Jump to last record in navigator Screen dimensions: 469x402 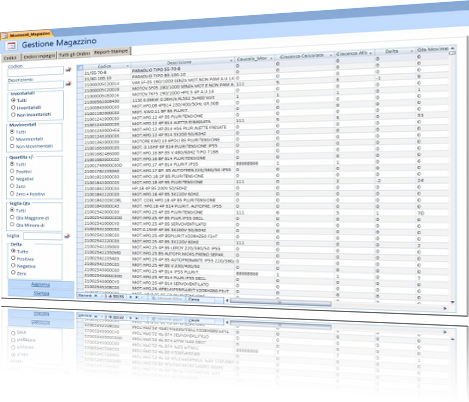136,297
